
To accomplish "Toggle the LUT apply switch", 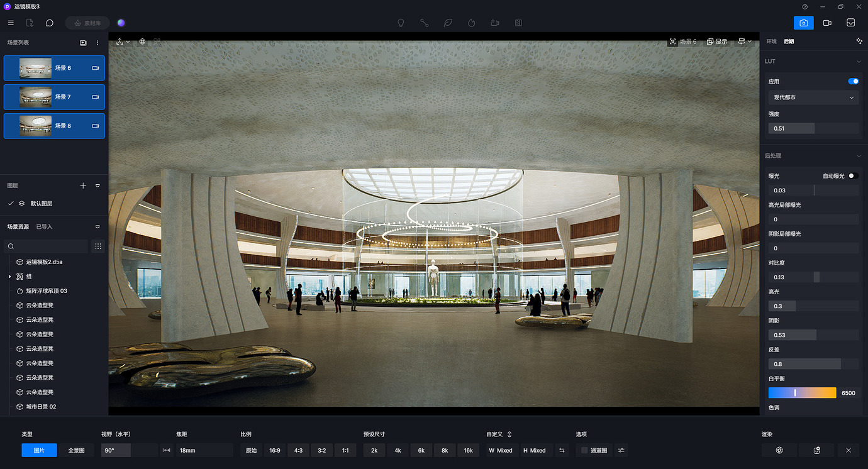I will [853, 81].
